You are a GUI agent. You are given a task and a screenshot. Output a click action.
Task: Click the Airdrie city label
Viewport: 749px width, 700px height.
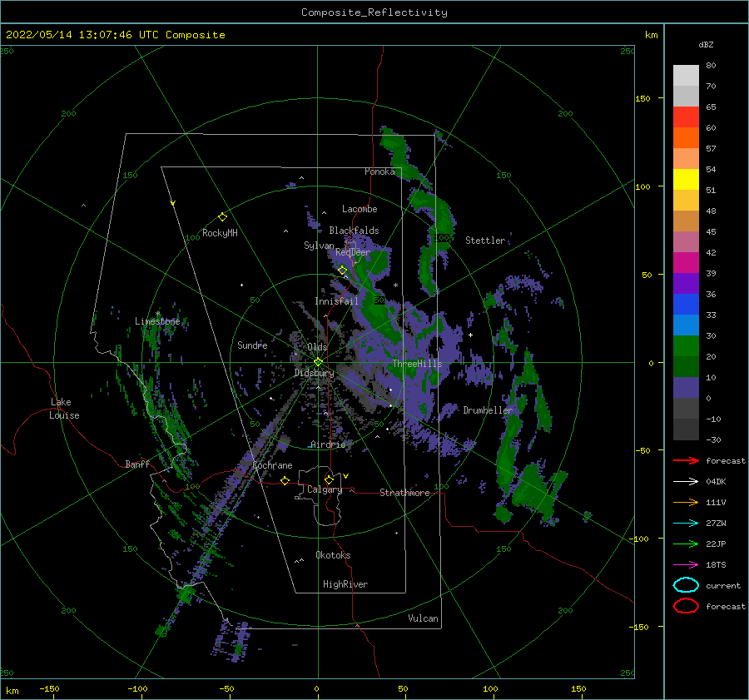[x=328, y=444]
